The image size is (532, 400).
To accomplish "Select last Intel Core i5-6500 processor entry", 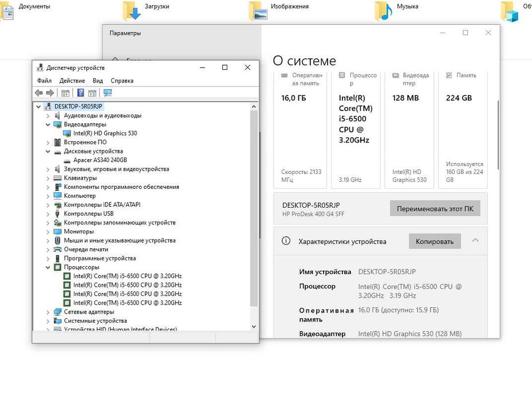I will (127, 303).
